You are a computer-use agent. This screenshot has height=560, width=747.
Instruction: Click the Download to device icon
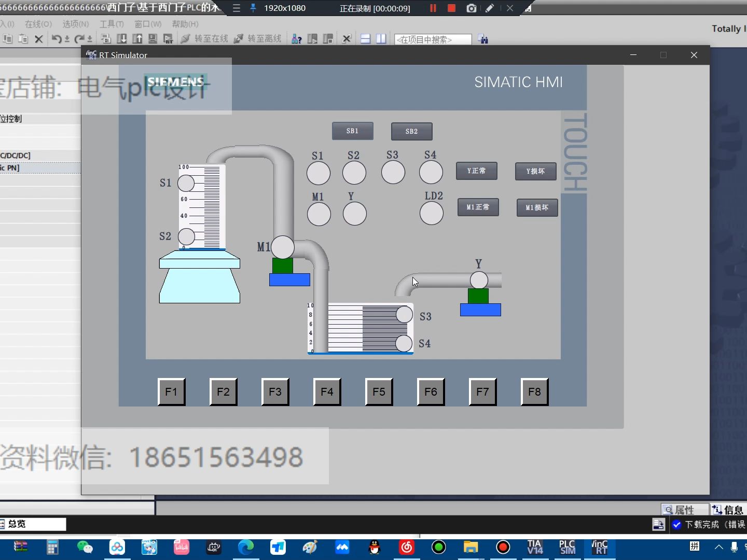click(x=122, y=39)
